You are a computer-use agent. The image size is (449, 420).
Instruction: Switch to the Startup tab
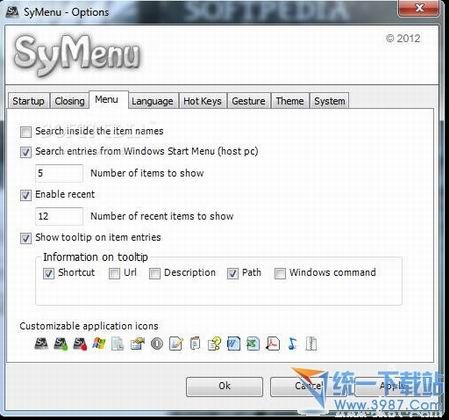coord(28,101)
